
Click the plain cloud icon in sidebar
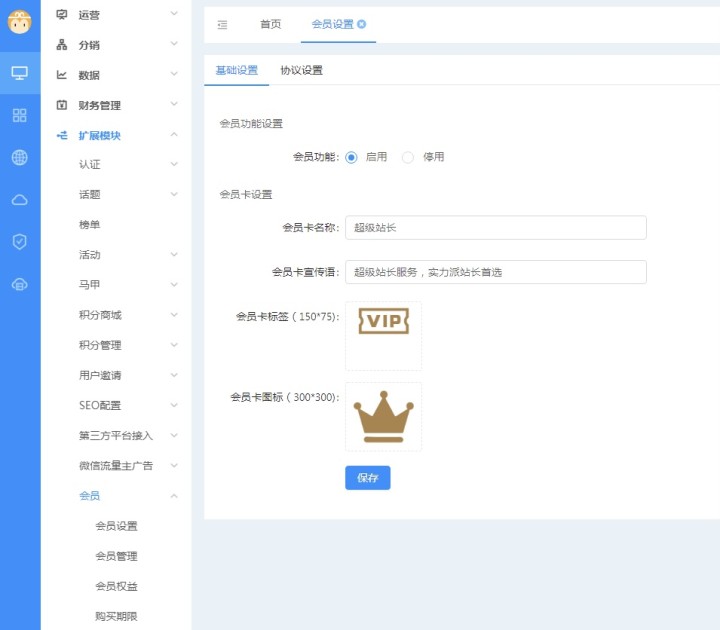click(x=19, y=200)
